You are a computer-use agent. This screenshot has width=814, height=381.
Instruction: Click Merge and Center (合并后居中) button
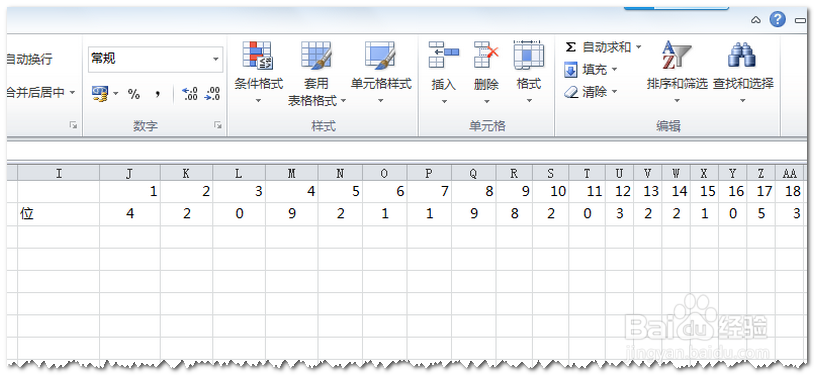(x=36, y=93)
